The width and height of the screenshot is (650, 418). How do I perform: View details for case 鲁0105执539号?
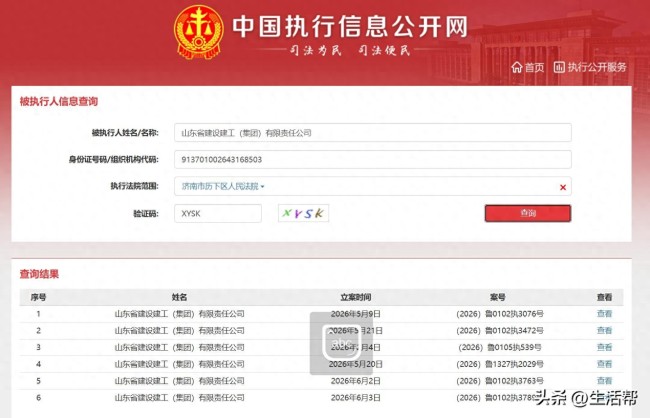(604, 348)
